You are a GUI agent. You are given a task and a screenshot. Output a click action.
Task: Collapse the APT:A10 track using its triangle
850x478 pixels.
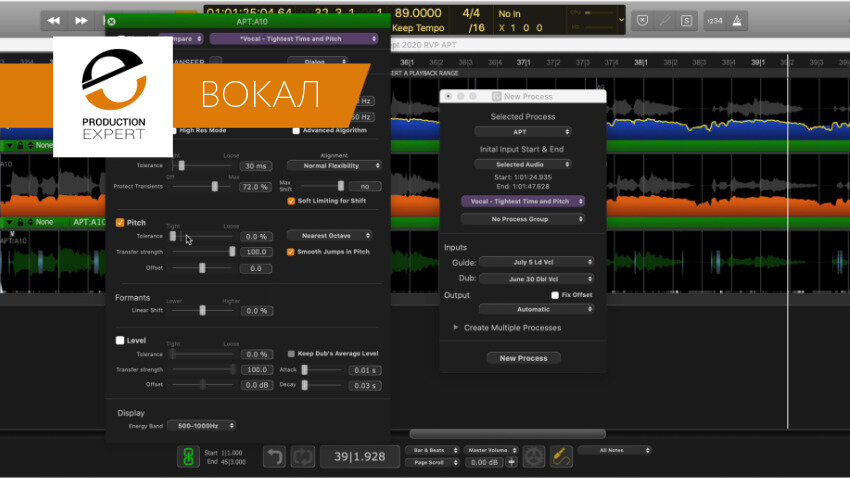coord(9,222)
